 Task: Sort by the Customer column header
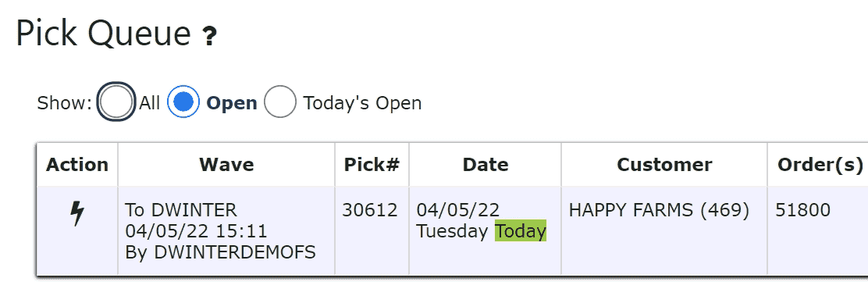[664, 165]
